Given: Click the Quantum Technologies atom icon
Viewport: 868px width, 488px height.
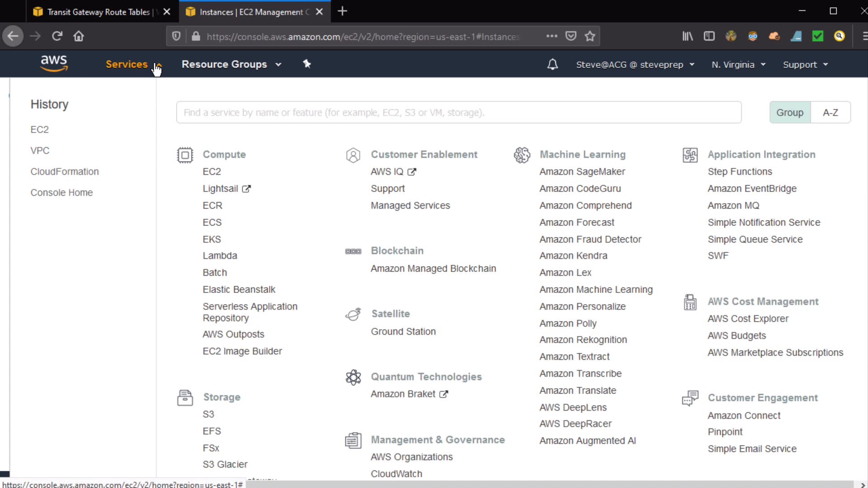Looking at the screenshot, I should (x=353, y=377).
